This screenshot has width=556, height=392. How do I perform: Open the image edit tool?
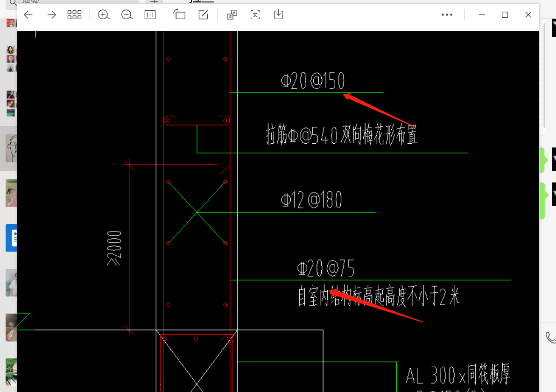tap(203, 14)
